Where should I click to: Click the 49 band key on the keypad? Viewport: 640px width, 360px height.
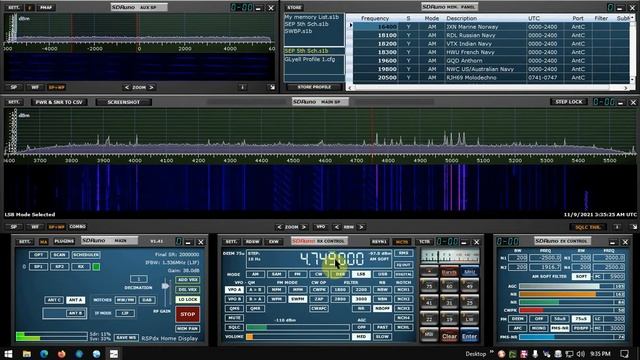[469, 286]
